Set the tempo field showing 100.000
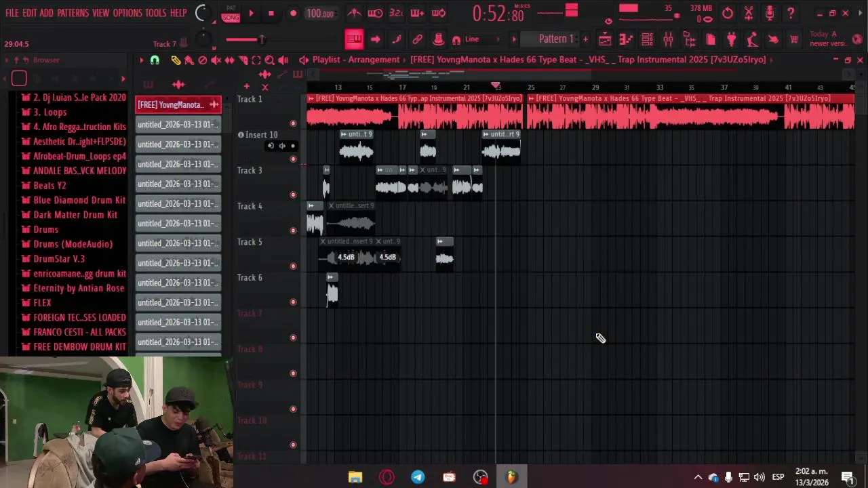Image resolution: width=868 pixels, height=488 pixels. [319, 14]
